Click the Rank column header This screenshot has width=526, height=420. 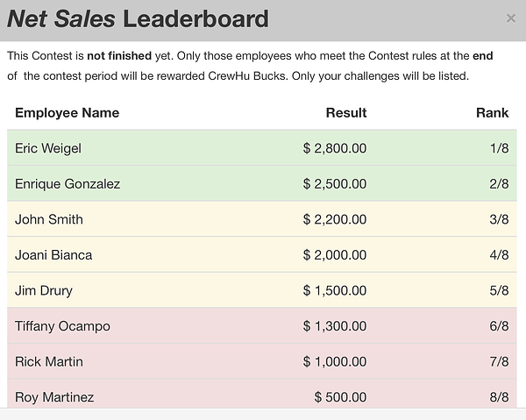pyautogui.click(x=492, y=112)
